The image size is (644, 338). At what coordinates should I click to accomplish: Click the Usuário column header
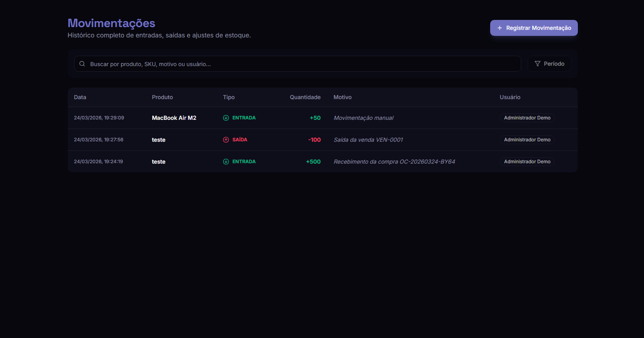pyautogui.click(x=510, y=97)
